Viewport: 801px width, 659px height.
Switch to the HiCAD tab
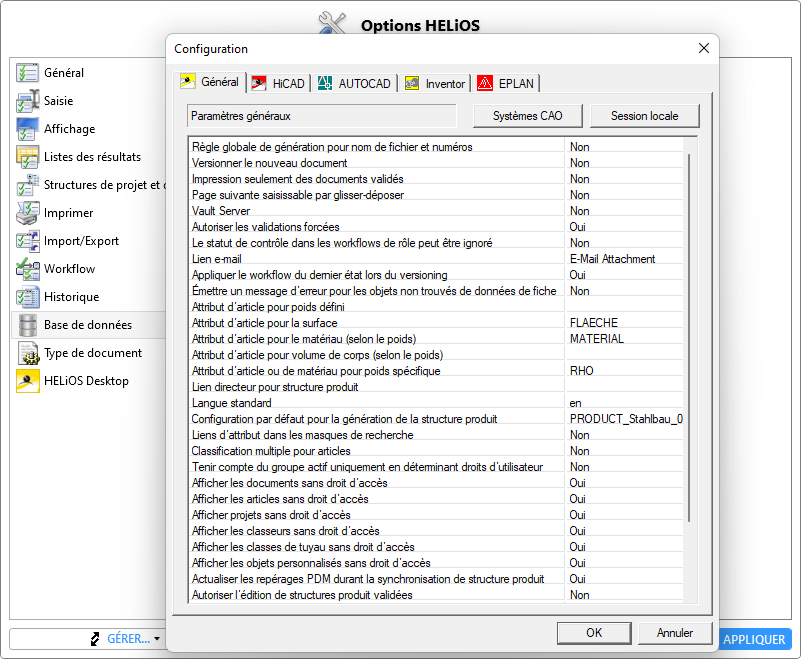pos(279,83)
